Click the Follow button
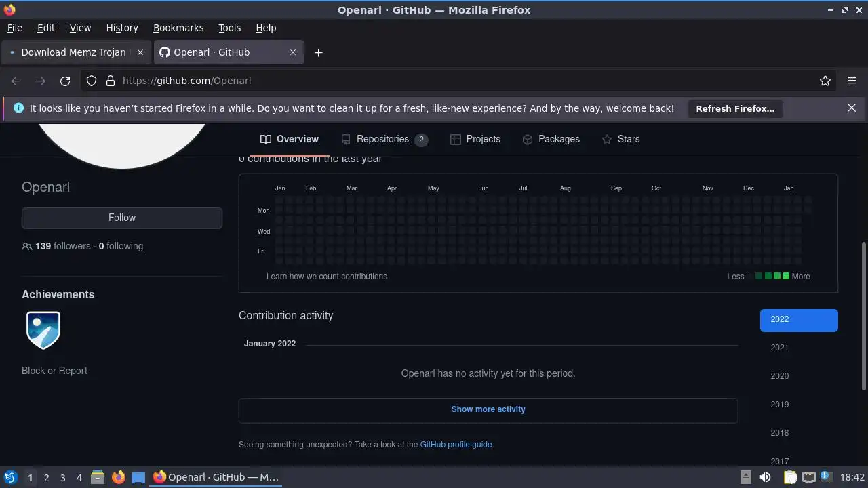Image resolution: width=868 pixels, height=488 pixels. tap(122, 218)
